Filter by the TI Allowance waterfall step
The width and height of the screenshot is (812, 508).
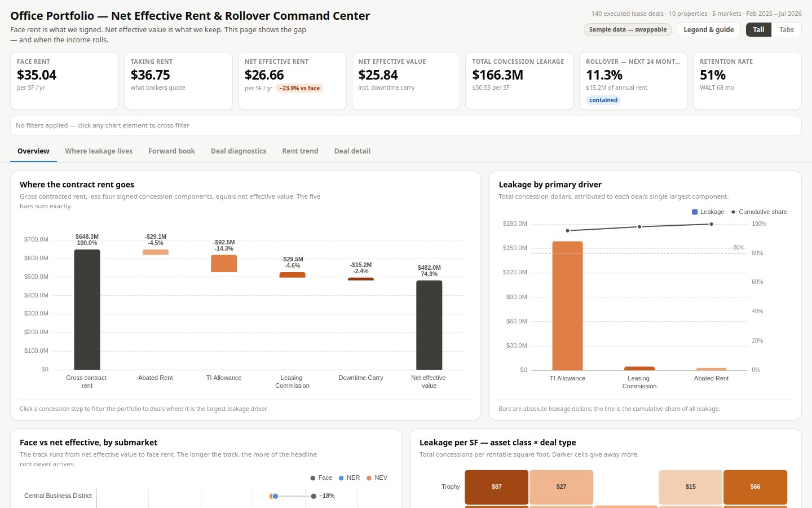point(224,264)
